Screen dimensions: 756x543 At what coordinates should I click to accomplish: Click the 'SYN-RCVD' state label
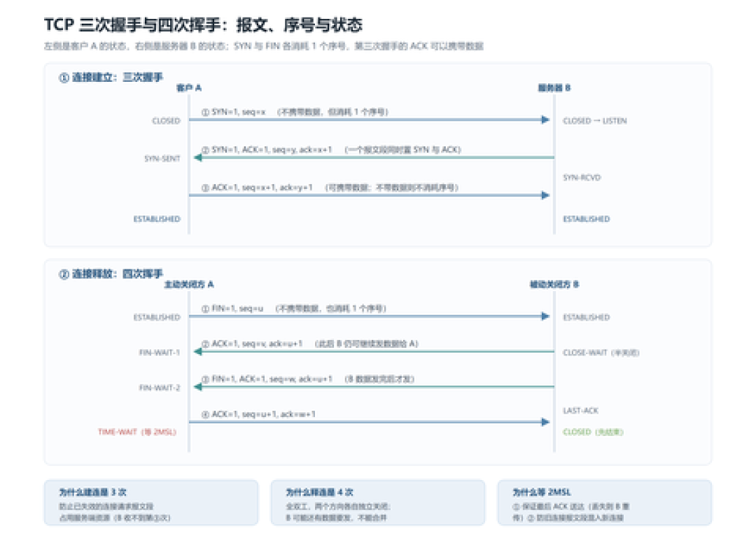coord(582,177)
